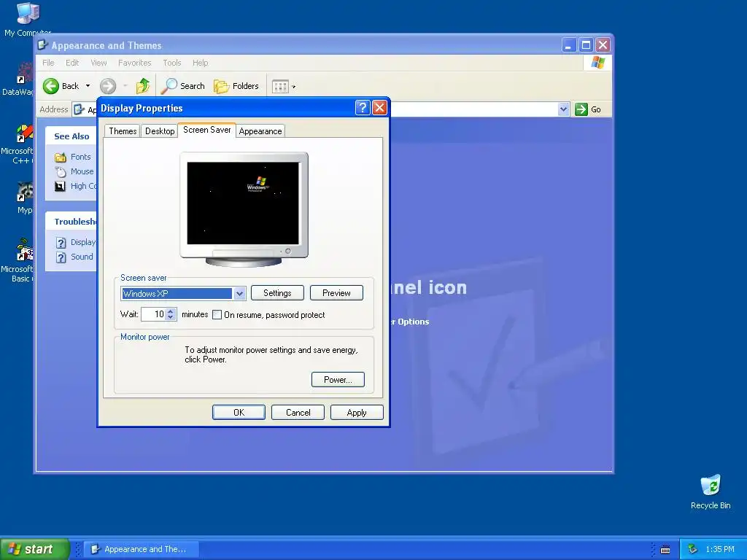This screenshot has width=747, height=560.
Task: Increase Wait minutes with up spinner arrow
Action: point(171,311)
